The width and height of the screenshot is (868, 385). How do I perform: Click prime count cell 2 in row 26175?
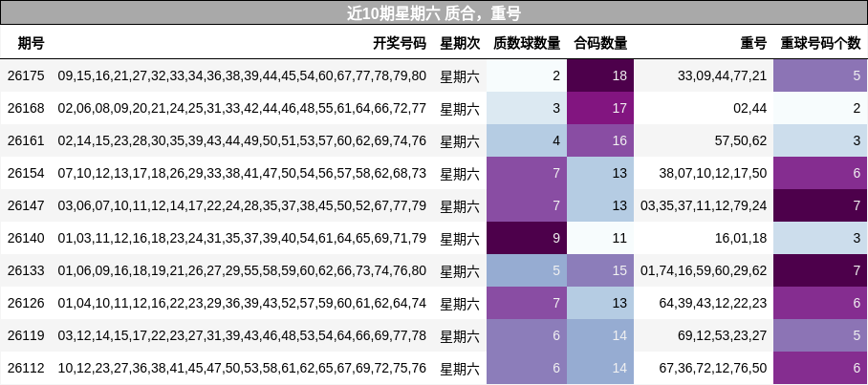[x=527, y=75]
